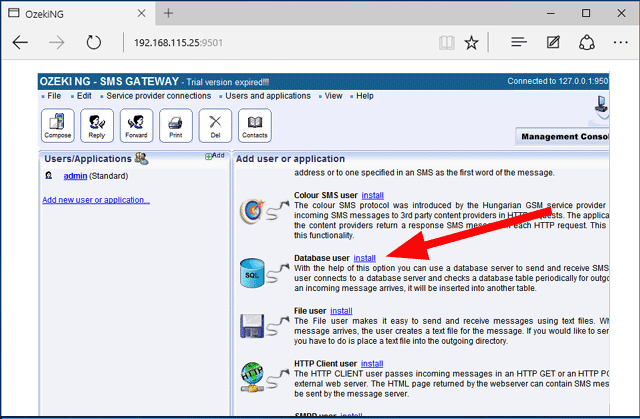
Task: Close the OzekiNG browser tab
Action: [141, 13]
